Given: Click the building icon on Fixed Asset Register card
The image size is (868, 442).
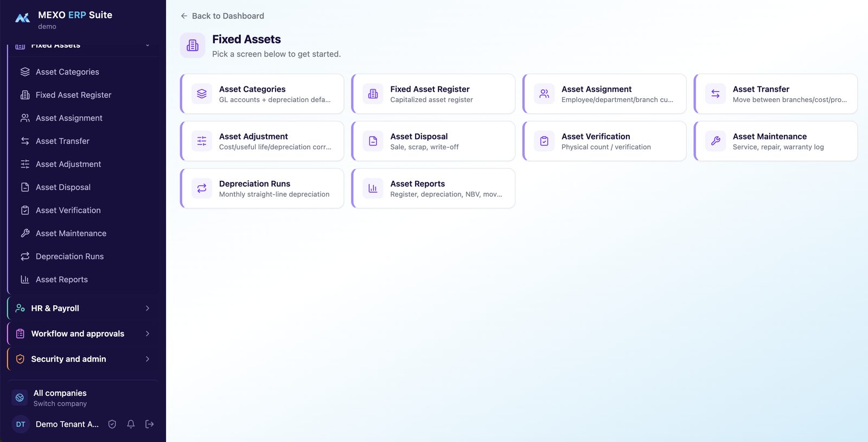Looking at the screenshot, I should (x=373, y=94).
